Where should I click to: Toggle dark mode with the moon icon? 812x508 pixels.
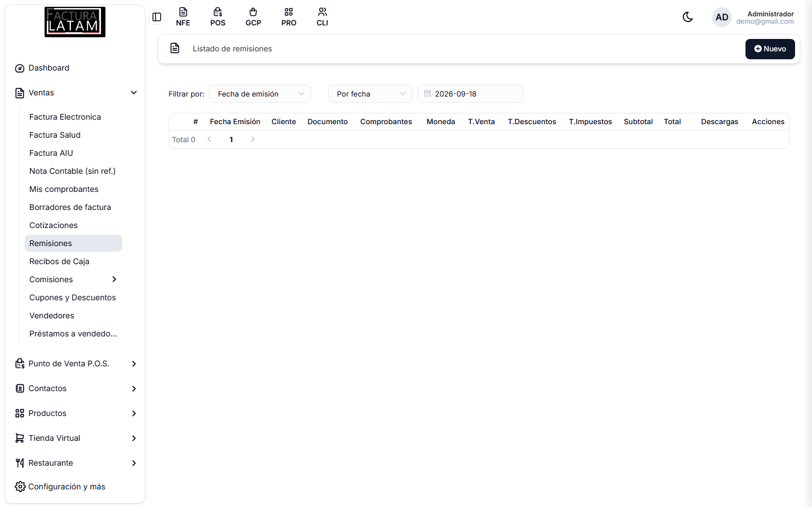[x=687, y=17]
